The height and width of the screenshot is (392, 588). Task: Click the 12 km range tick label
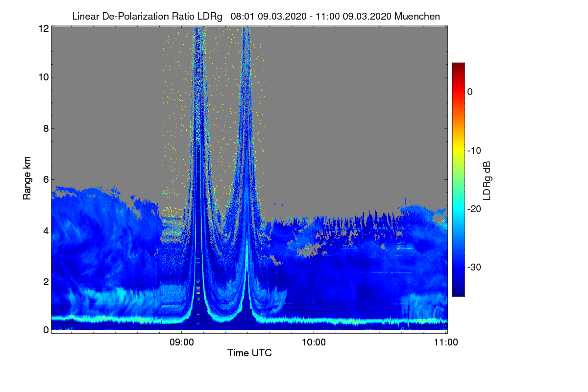tap(43, 28)
